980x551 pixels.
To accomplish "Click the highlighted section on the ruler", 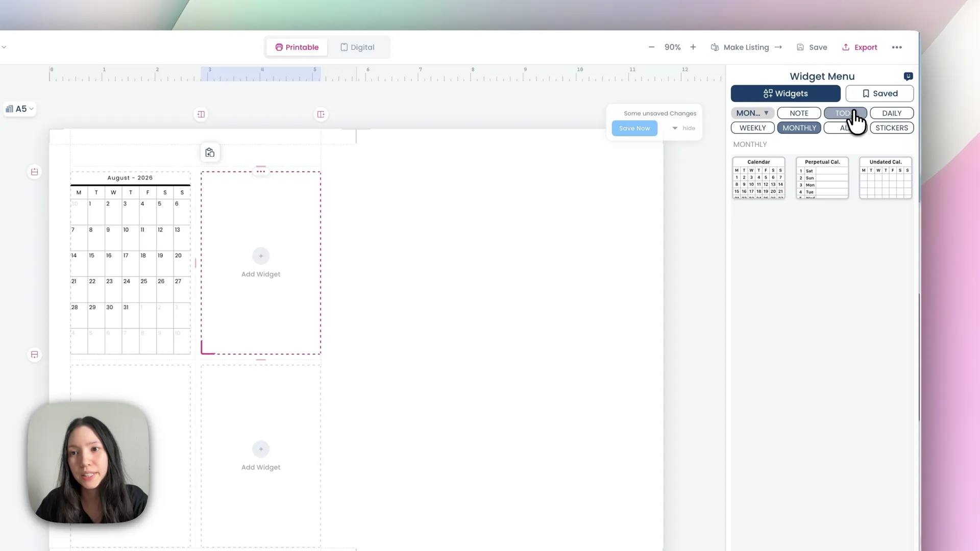I will tap(260, 74).
